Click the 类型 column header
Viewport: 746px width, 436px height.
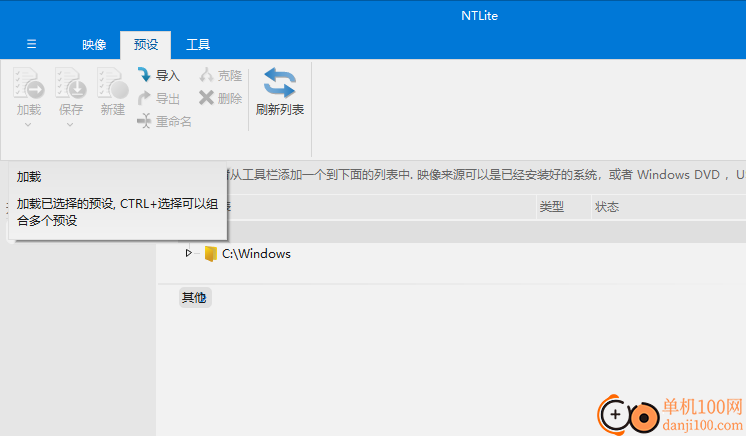[552, 207]
